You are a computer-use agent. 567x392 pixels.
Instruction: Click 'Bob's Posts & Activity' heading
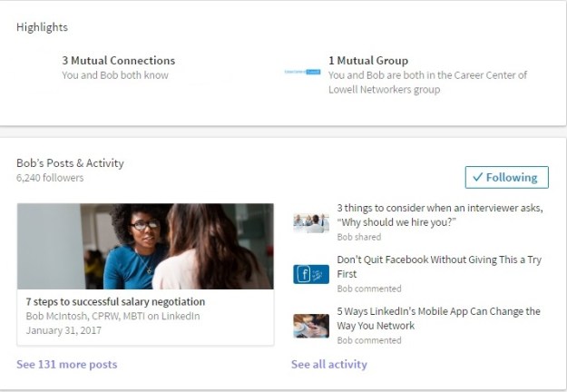(x=70, y=163)
